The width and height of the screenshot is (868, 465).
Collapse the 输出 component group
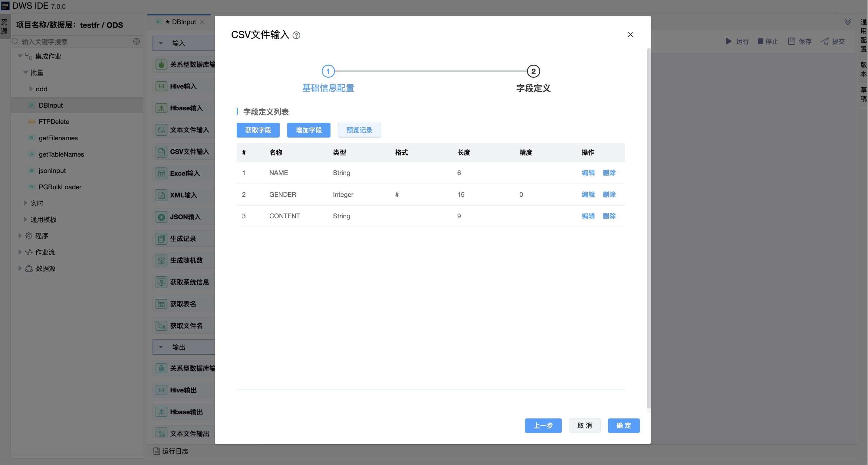pos(161,347)
